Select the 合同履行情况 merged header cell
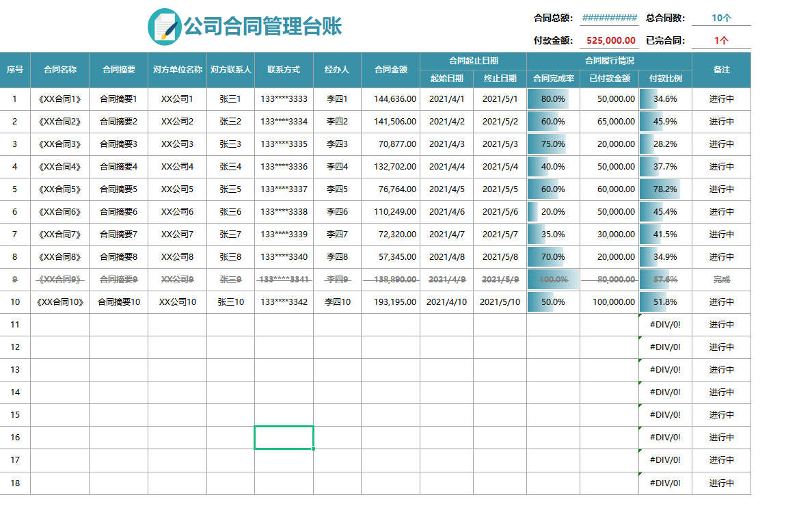Image resolution: width=812 pixels, height=508 pixels. (609, 59)
